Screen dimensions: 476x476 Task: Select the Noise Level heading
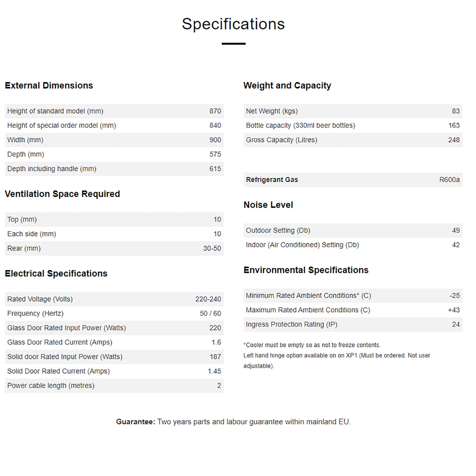coord(268,205)
